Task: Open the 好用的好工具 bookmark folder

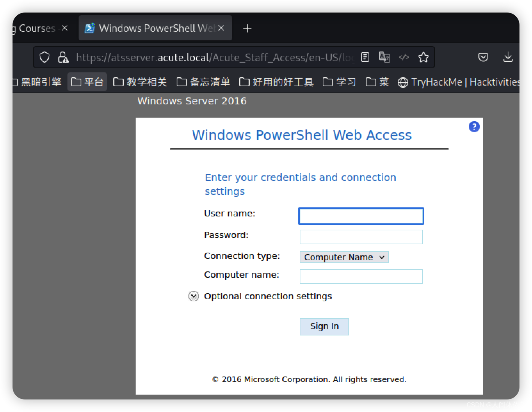Action: pos(276,82)
